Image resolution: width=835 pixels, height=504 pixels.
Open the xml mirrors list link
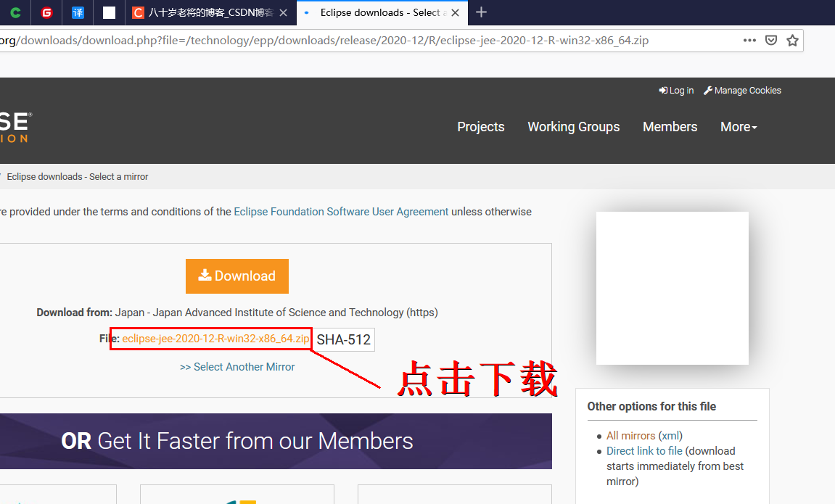pyautogui.click(x=670, y=435)
